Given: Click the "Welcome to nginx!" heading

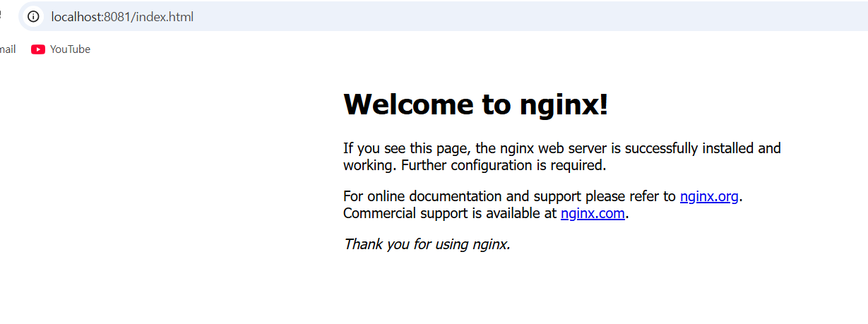Looking at the screenshot, I should click(x=475, y=104).
